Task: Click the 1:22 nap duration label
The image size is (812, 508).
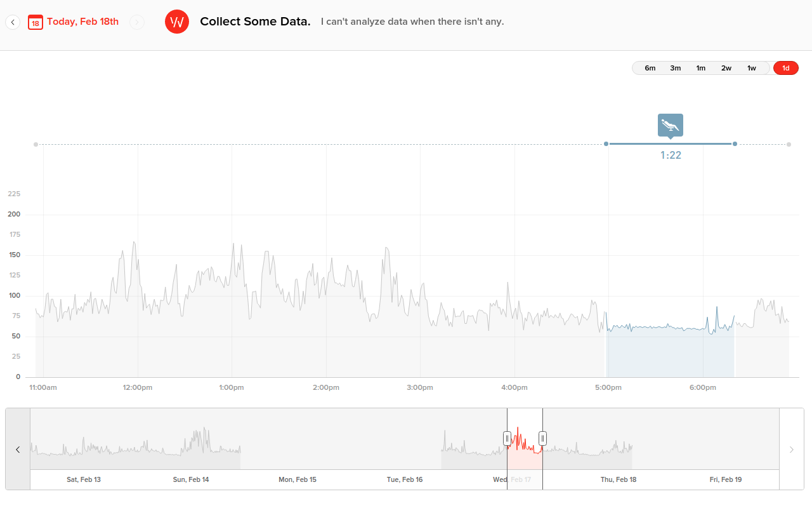Action: point(671,155)
